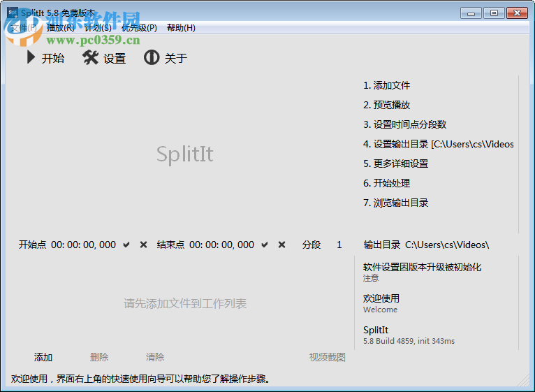This screenshot has height=392, width=535.
Task: Open the 文件(F) menu
Action: click(x=24, y=28)
